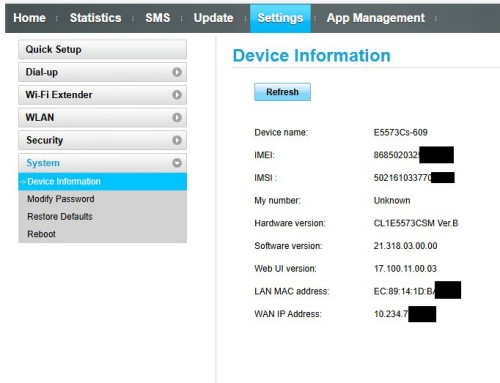Image resolution: width=500 pixels, height=383 pixels.
Task: Click the My number value Unknown
Action: click(x=392, y=200)
